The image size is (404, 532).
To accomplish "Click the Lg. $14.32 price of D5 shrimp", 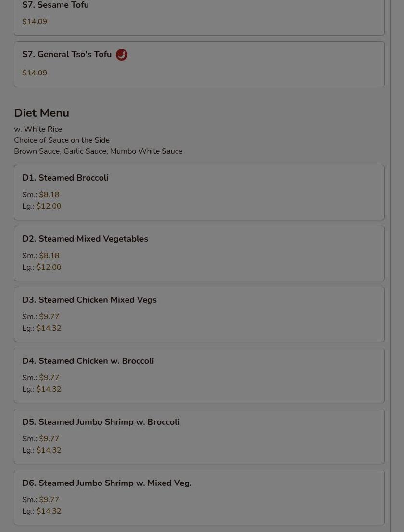I will [42, 450].
